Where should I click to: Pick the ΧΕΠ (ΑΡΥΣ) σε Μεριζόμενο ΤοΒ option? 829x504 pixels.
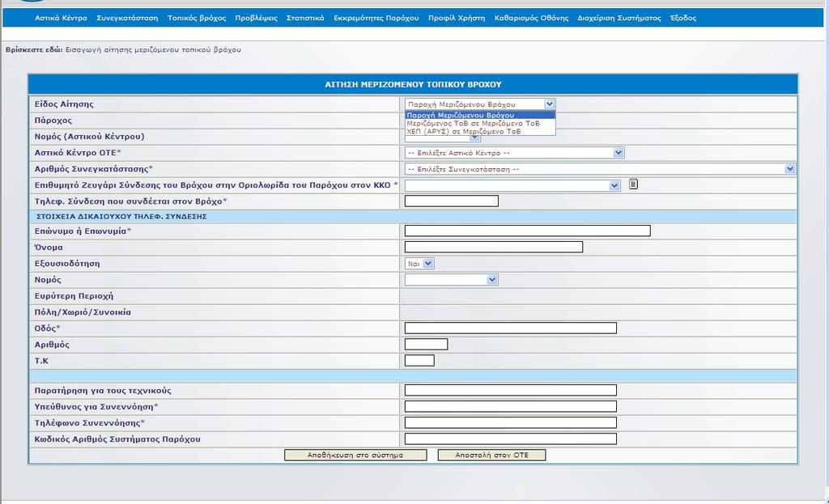480,132
